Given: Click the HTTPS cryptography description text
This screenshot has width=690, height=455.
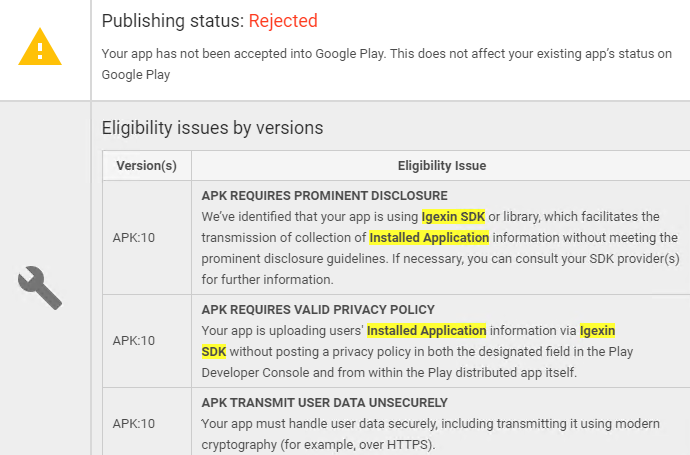Looking at the screenshot, I should tap(430, 434).
